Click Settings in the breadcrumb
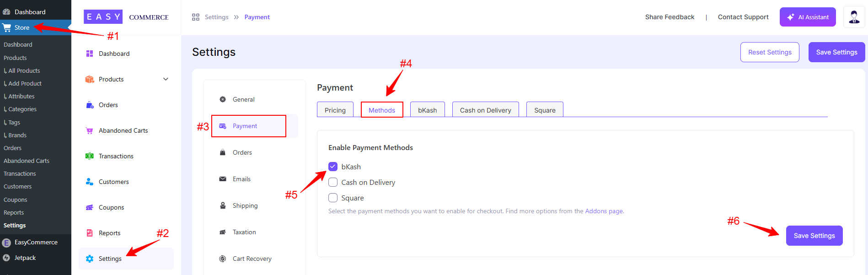This screenshot has width=868, height=275. [x=216, y=17]
